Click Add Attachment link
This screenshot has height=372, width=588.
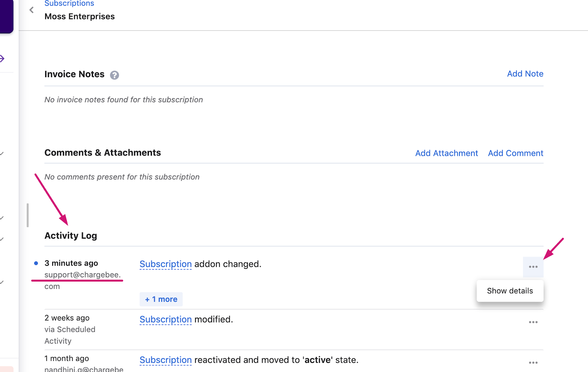[x=446, y=153]
